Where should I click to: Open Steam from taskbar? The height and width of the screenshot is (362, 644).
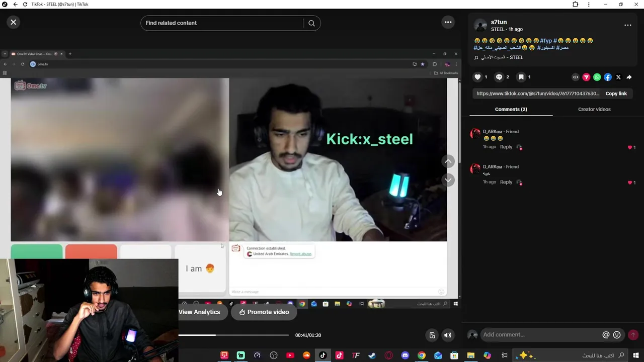[372, 355]
